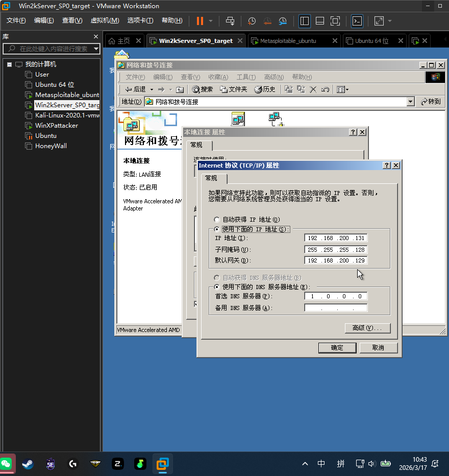Open the VMware File menu
This screenshot has height=476, width=449.
pyautogui.click(x=16, y=20)
